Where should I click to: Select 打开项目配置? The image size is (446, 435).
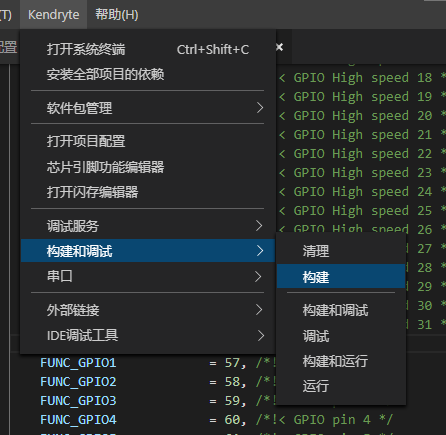148,141
